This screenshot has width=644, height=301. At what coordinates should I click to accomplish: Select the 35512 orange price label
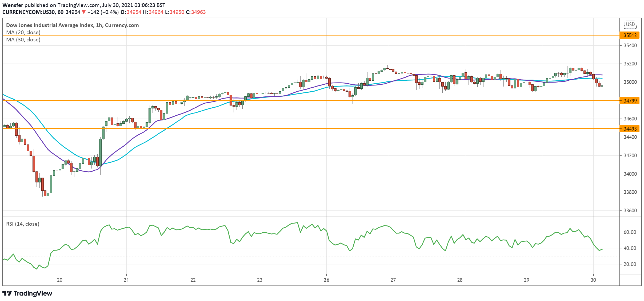pyautogui.click(x=630, y=35)
